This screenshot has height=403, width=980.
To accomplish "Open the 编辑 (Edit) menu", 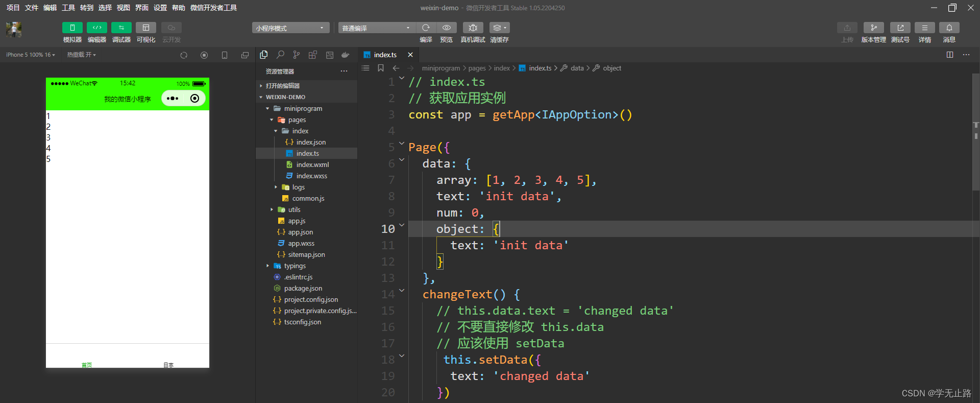I will pyautogui.click(x=50, y=8).
